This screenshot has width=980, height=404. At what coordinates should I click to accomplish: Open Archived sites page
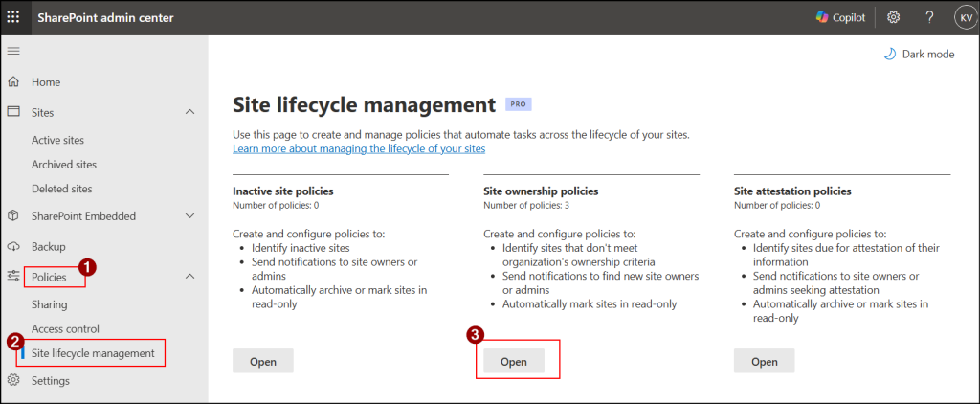click(64, 165)
